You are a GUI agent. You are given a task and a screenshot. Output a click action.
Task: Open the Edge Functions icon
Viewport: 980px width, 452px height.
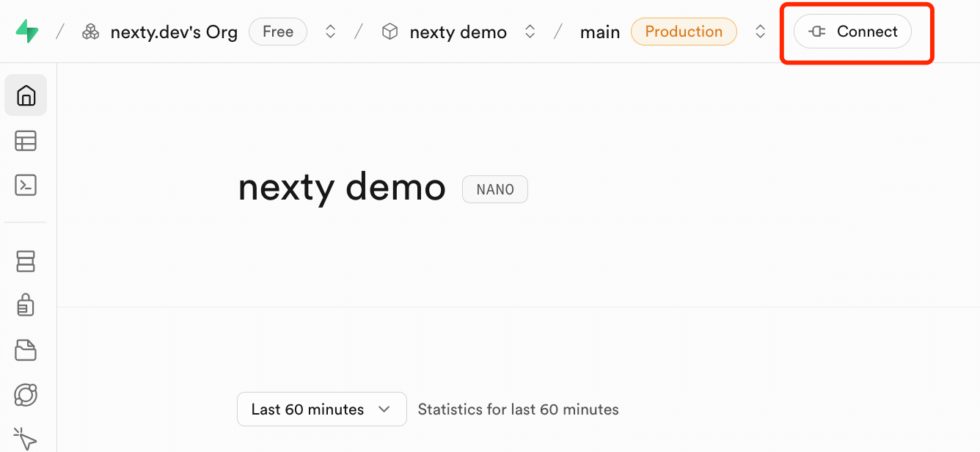click(x=26, y=395)
